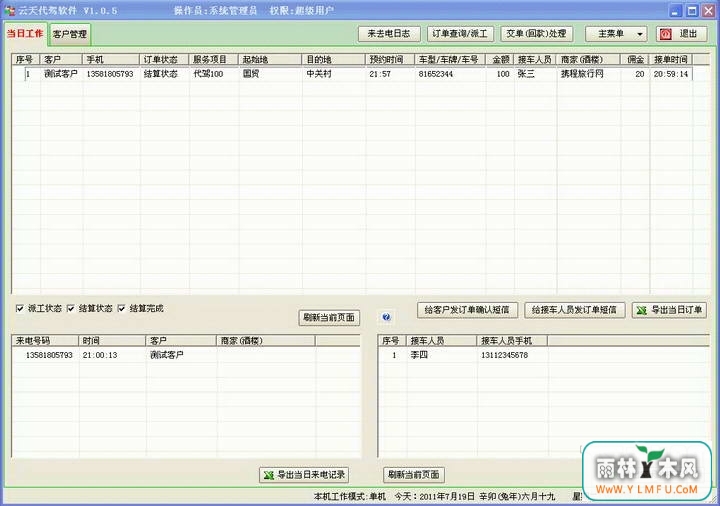Image resolution: width=720 pixels, height=506 pixels.
Task: Sort by the 序号 column in orders table
Action: tap(26, 60)
